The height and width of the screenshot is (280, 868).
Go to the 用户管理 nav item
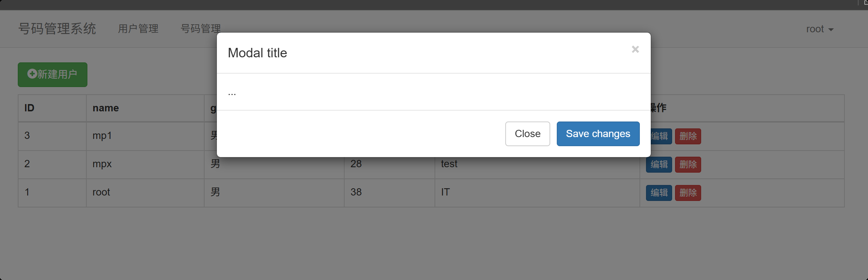click(138, 29)
